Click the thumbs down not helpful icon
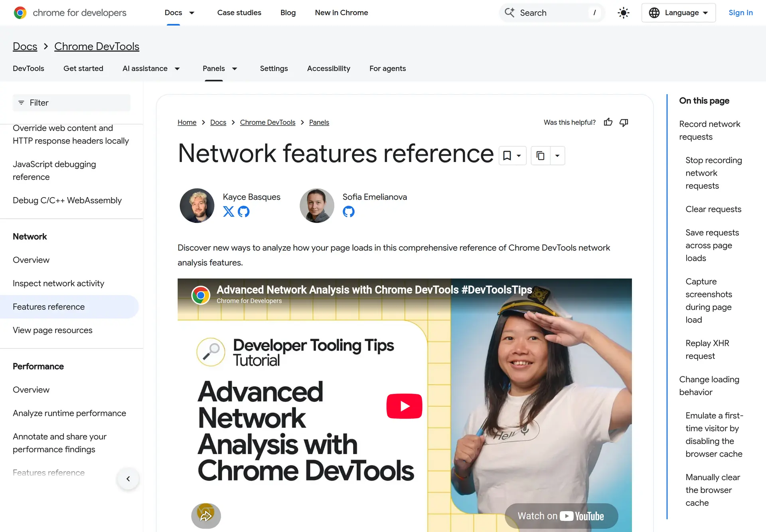Screen dimensions: 766x532 tap(624, 123)
